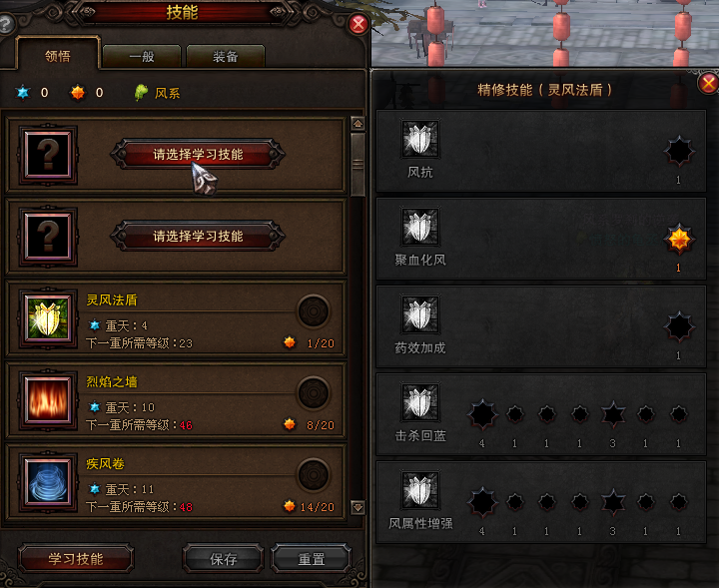This screenshot has height=588, width=719.
Task: Select the 风属性增强 refinement icon
Action: (x=420, y=490)
